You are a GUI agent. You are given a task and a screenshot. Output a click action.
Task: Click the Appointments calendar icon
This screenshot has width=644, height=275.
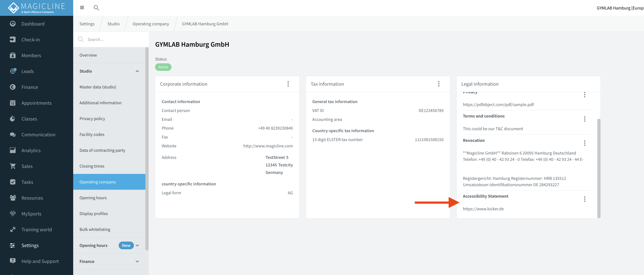point(13,103)
